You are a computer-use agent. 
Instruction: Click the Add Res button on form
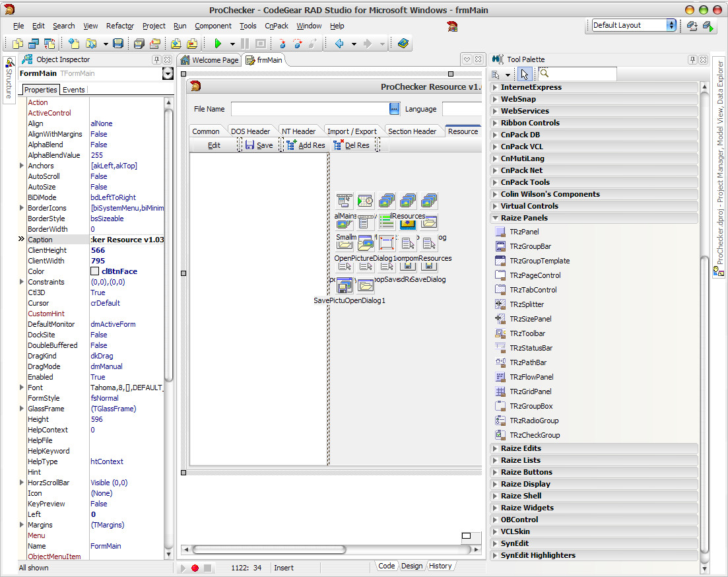pyautogui.click(x=306, y=145)
